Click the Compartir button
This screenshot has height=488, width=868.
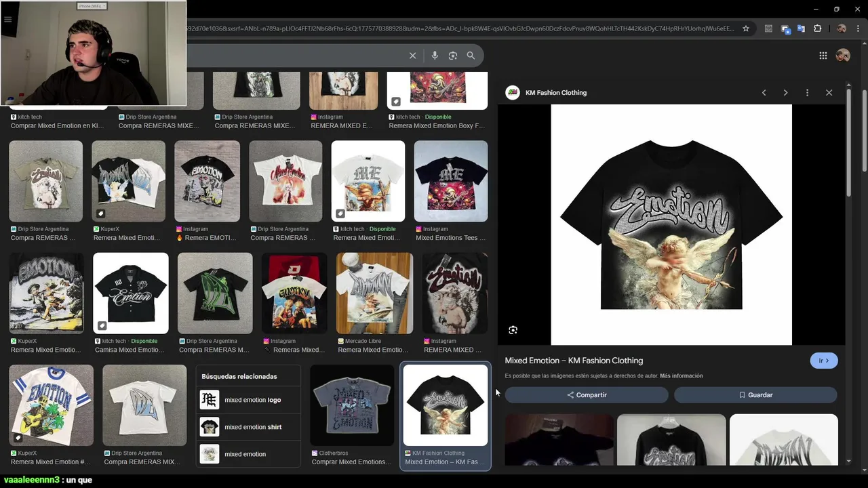coord(587,394)
